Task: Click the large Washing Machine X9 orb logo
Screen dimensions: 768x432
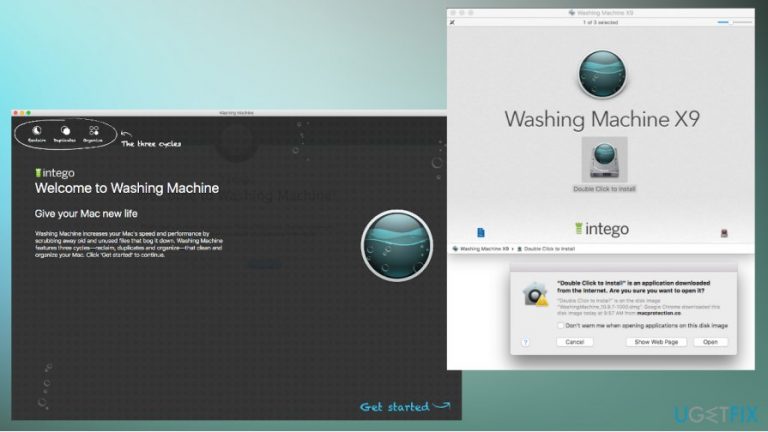Action: coord(602,74)
